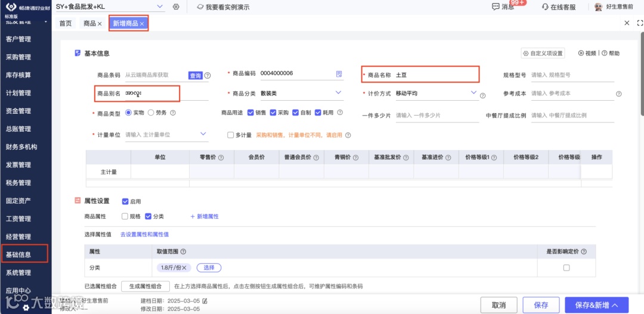
Task: Click the 自定义项设置 button
Action: 543,54
